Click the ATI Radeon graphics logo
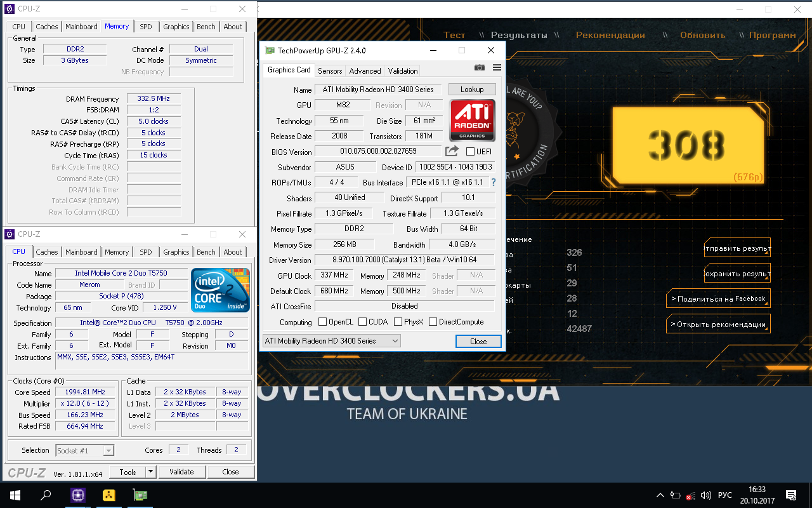812x508 pixels. (x=472, y=120)
